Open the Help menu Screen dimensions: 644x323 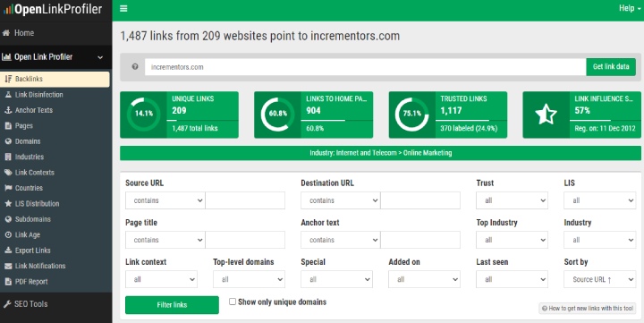click(630, 8)
